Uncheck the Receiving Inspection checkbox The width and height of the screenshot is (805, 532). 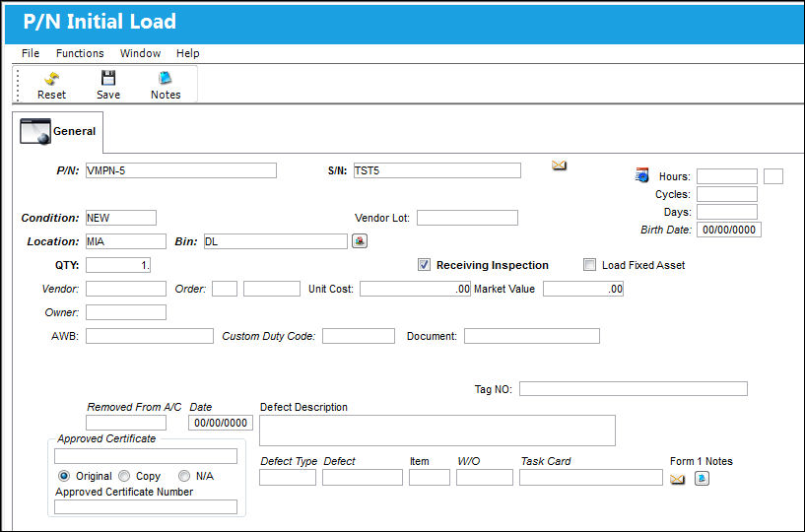click(424, 265)
